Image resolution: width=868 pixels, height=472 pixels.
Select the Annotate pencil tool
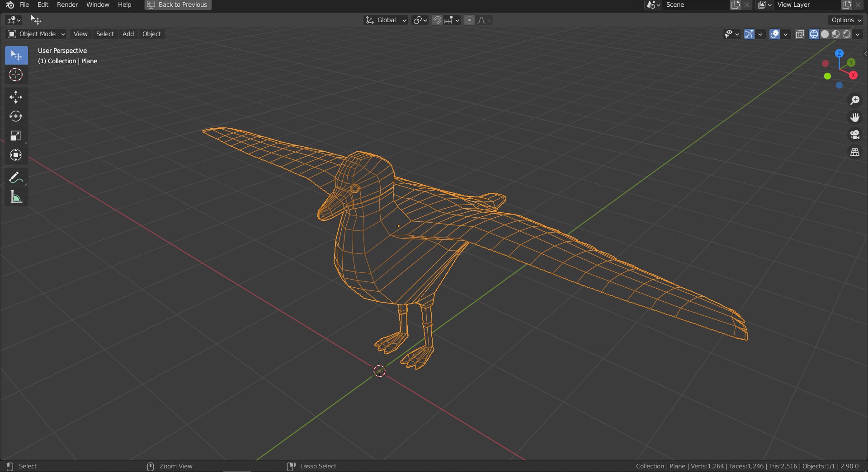[x=16, y=178]
